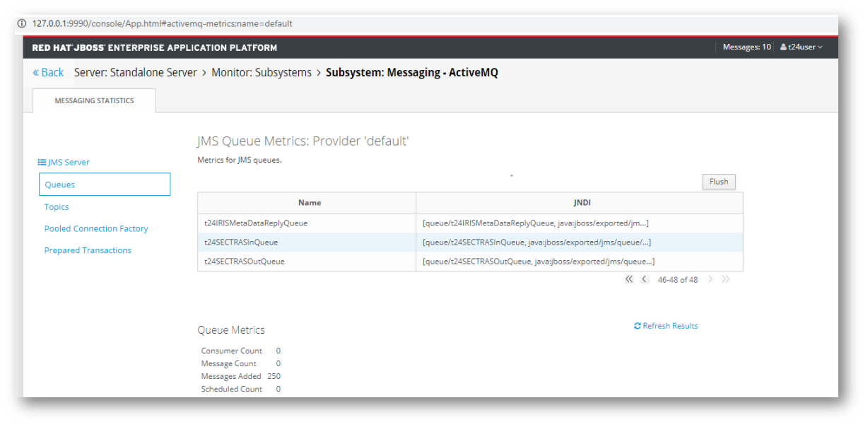Open Prepared Transactions section

coord(88,250)
